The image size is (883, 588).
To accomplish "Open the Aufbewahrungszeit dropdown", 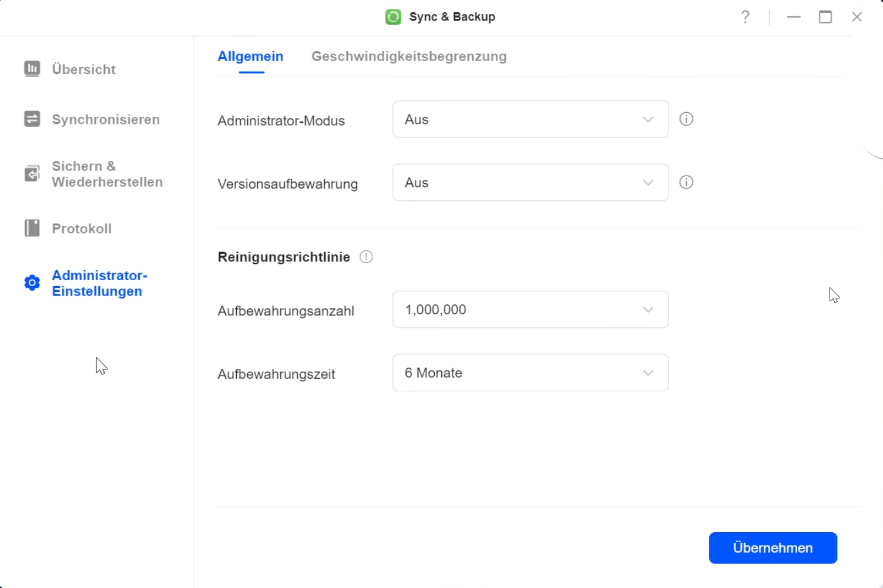I will [x=531, y=372].
